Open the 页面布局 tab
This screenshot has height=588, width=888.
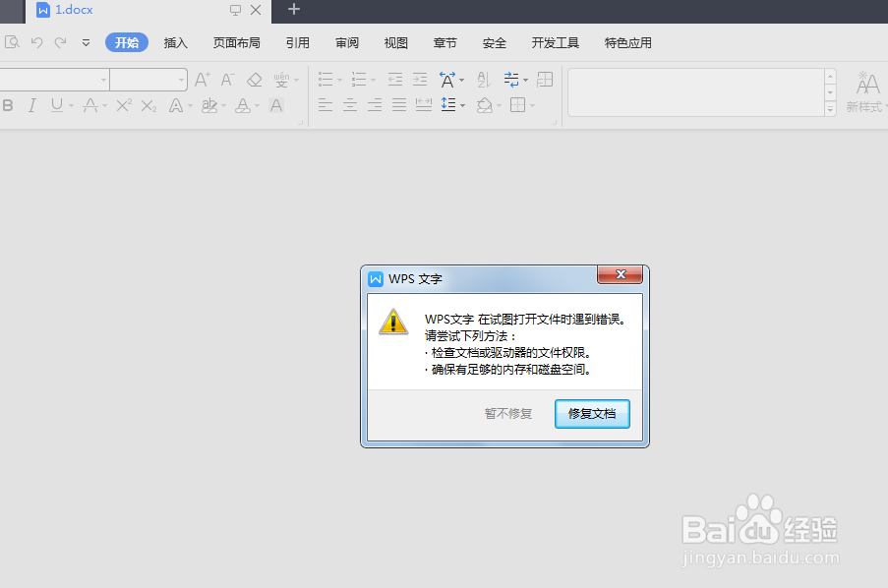click(237, 42)
